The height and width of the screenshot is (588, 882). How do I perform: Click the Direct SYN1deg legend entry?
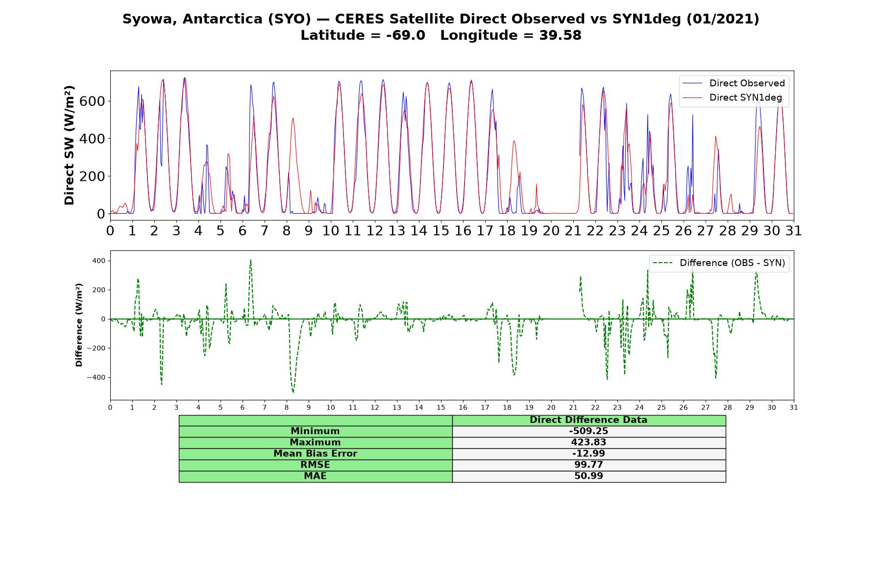732,98
